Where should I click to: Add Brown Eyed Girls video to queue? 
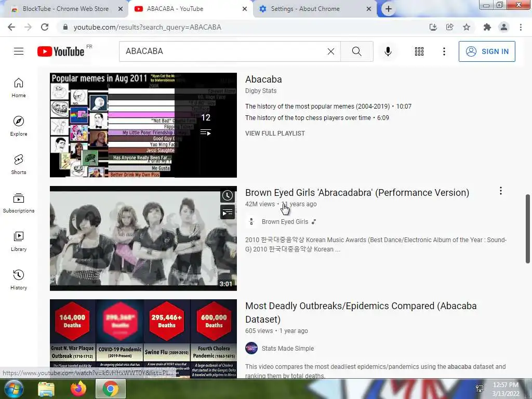228,212
